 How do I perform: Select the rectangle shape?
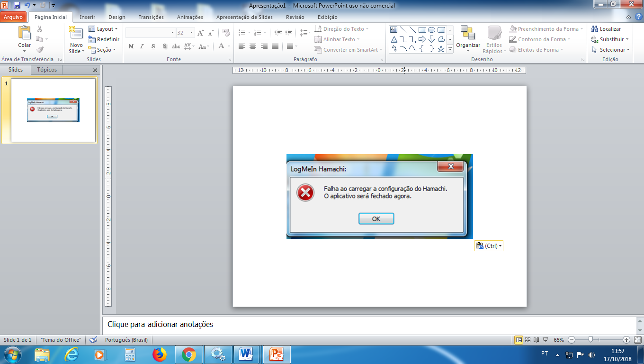point(422,30)
